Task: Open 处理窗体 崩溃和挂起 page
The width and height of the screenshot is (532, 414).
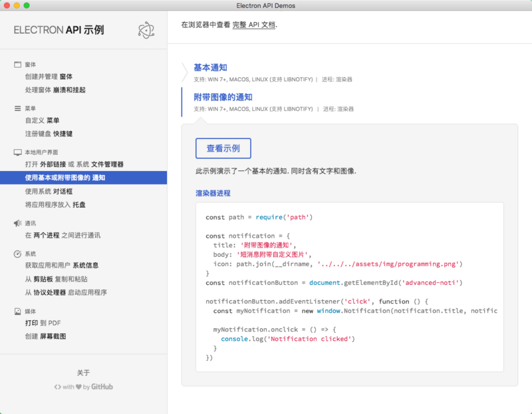Action: pyautogui.click(x=55, y=90)
